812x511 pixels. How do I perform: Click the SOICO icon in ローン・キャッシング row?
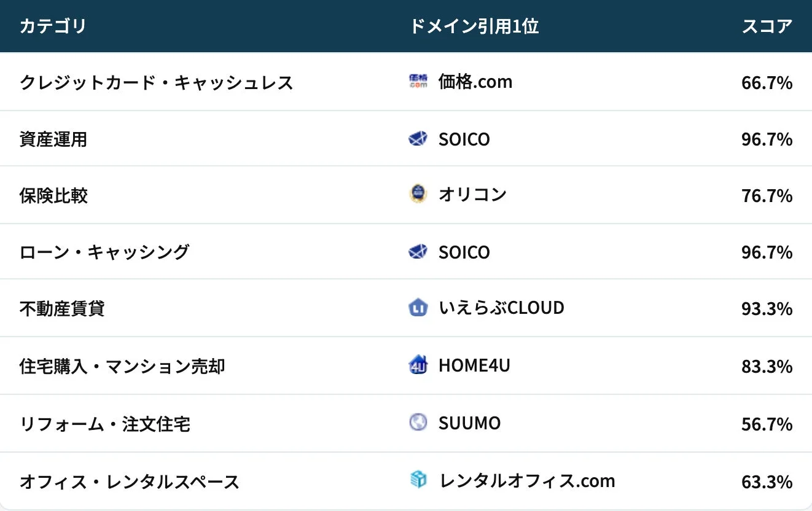pyautogui.click(x=418, y=252)
